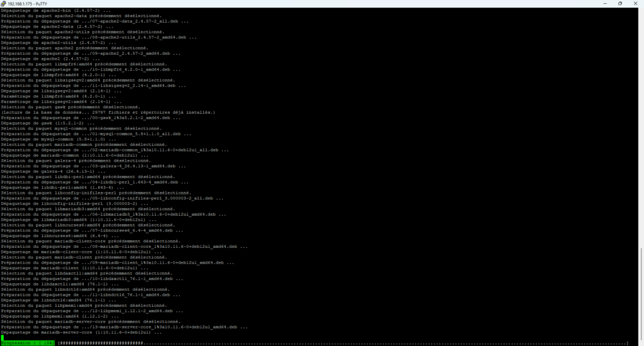
Task: Click line 'Sélection du paquet libpmem1:amd64'
Action: tap(84, 305)
